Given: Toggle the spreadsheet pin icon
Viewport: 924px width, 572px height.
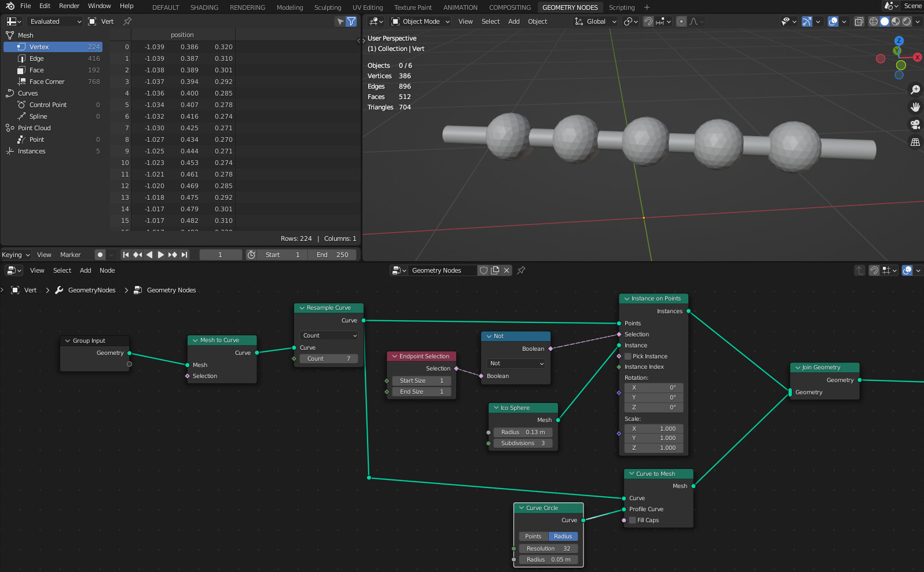Looking at the screenshot, I should click(127, 21).
